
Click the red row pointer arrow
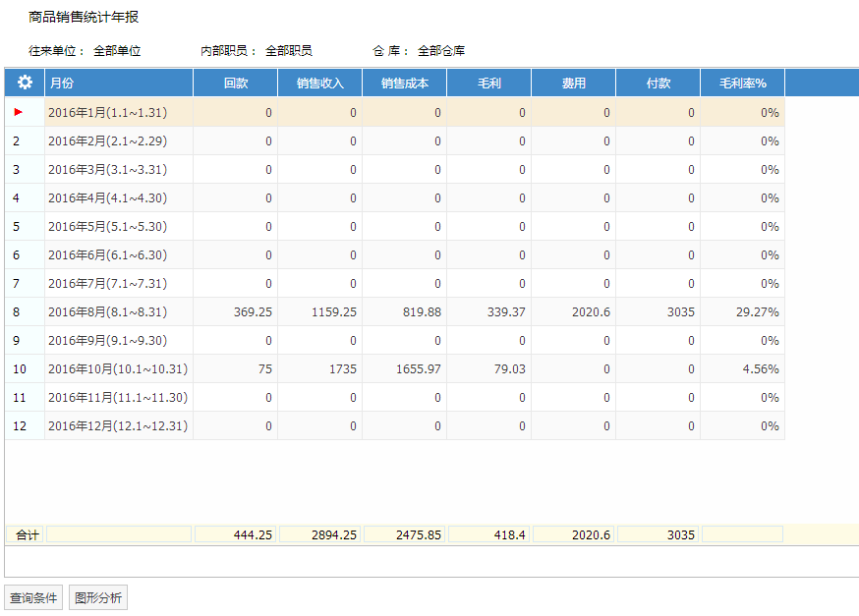click(x=18, y=112)
